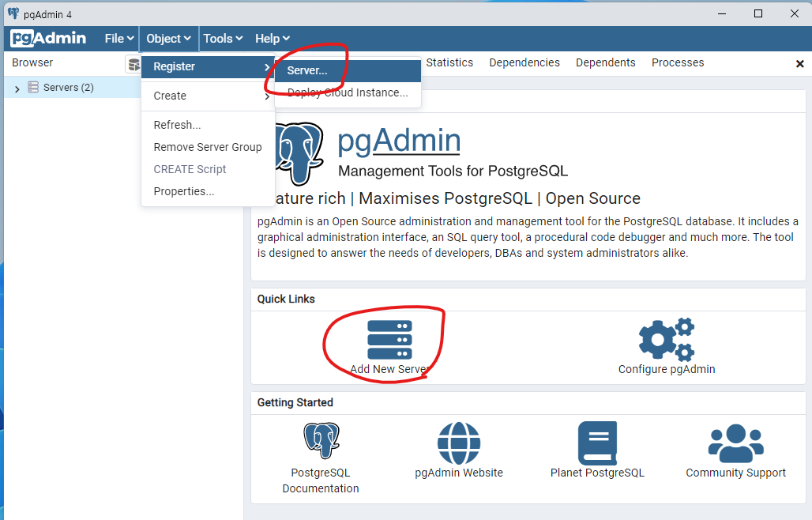Expand the Servers (2) tree node
The width and height of the screenshot is (812, 520).
coord(17,89)
